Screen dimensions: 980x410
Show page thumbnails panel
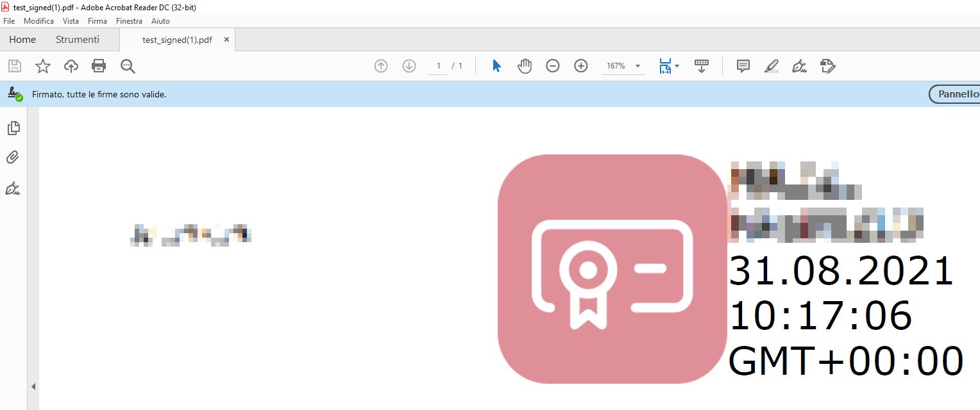point(13,128)
